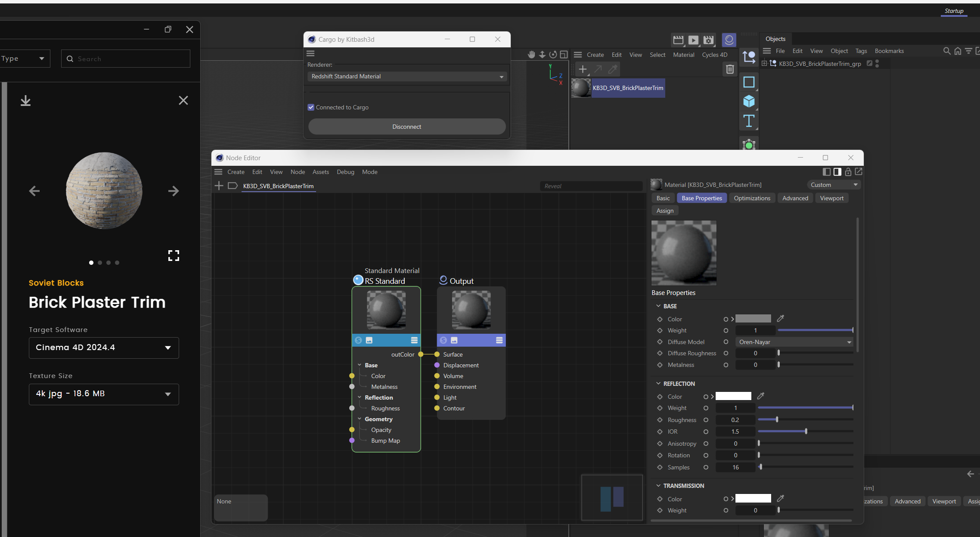980x537 pixels.
Task: Open Cycles 4D menu in Material Manager
Action: click(x=714, y=55)
